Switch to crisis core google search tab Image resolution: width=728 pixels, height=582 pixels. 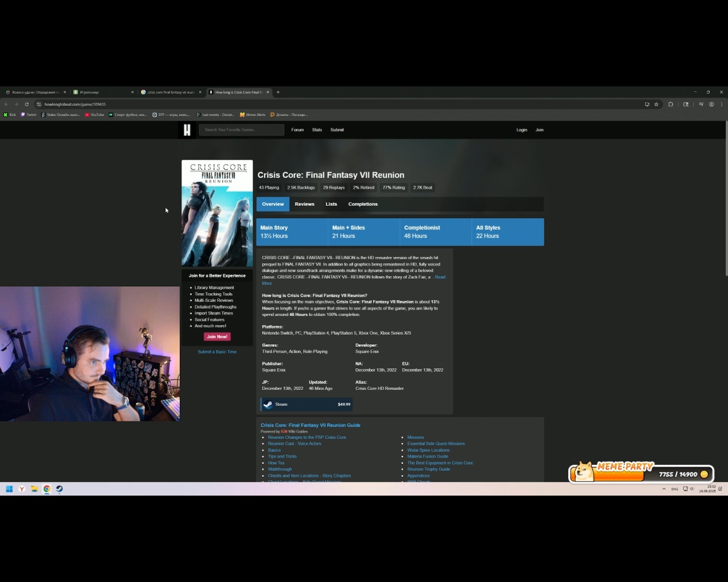tap(170, 92)
